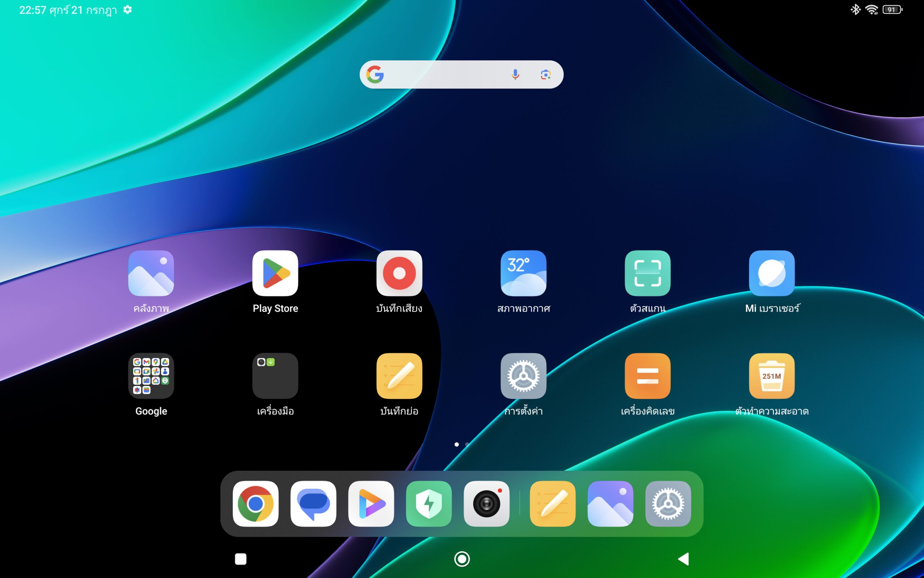Tap the recent apps square button
924x578 pixels.
(x=240, y=559)
